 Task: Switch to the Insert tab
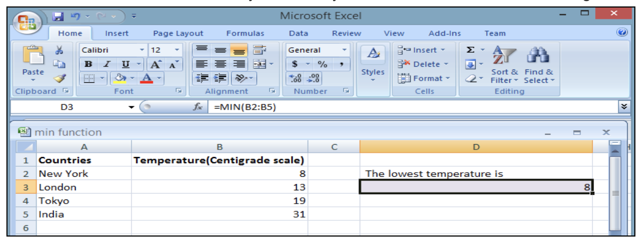pyautogui.click(x=116, y=33)
